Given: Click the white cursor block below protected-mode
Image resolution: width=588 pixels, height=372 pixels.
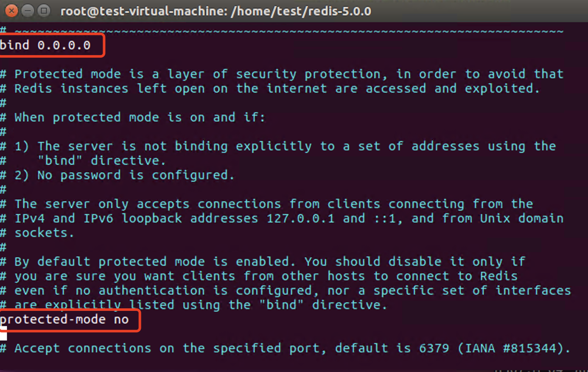Looking at the screenshot, I should tap(3, 335).
